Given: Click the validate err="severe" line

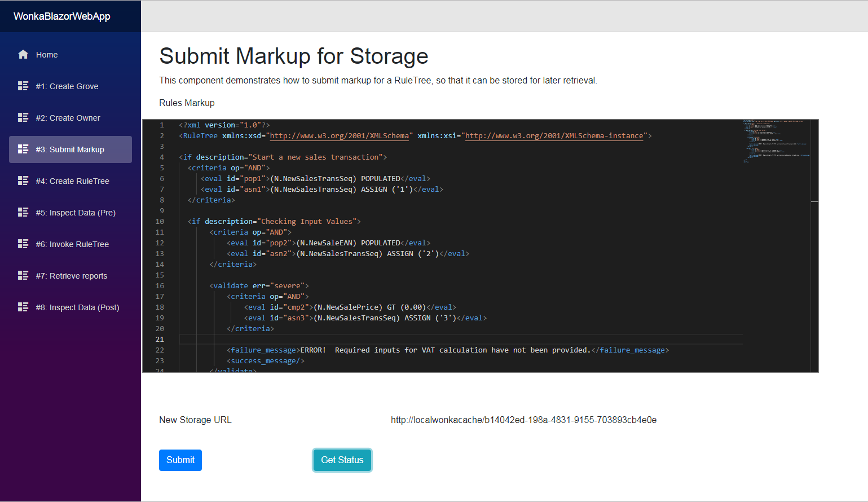Looking at the screenshot, I should click(x=259, y=286).
